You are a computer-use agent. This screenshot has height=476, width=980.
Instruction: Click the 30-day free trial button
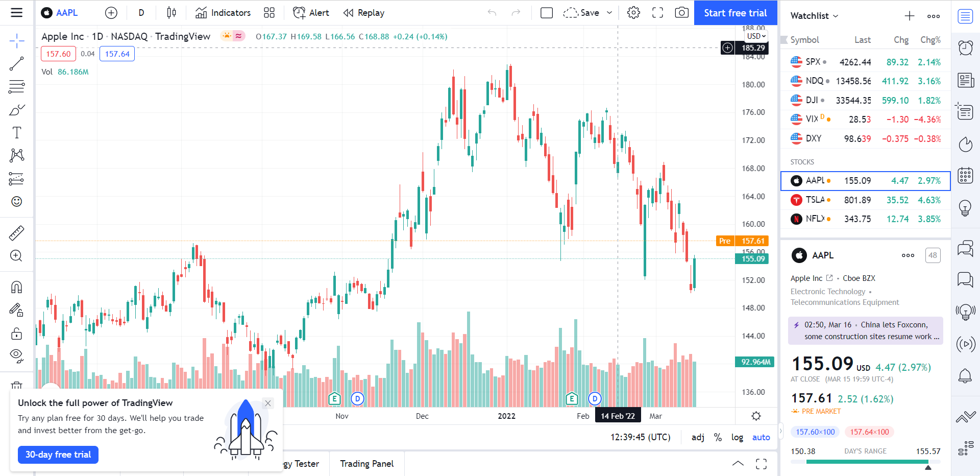[58, 455]
